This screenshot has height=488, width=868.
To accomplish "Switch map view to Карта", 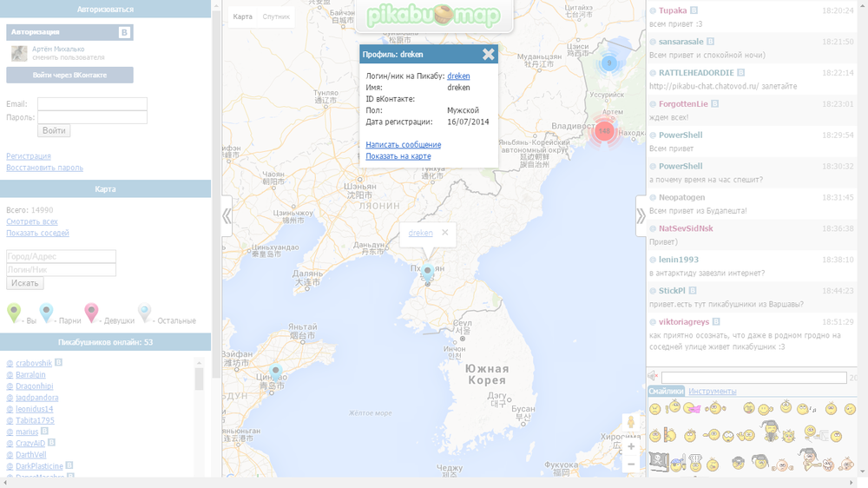I will (x=242, y=16).
